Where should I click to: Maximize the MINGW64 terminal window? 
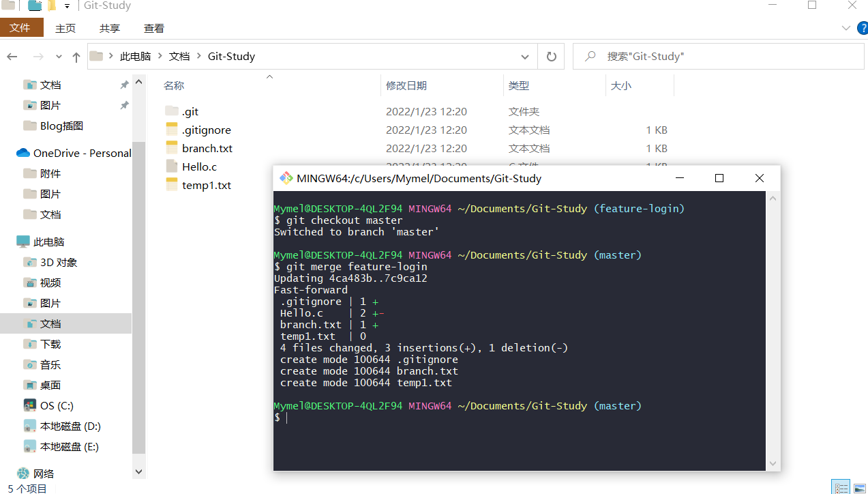719,178
